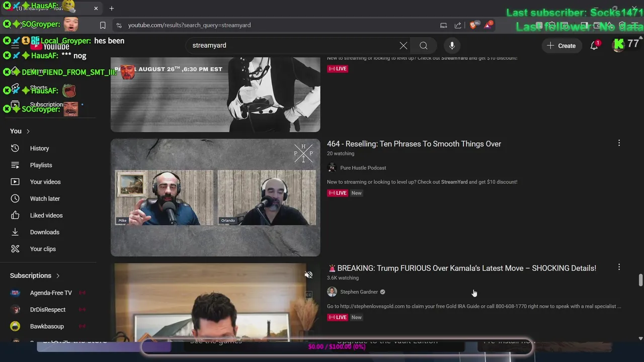Click the bookmark icon in the address bar
This screenshot has height=362, width=644.
click(x=103, y=25)
